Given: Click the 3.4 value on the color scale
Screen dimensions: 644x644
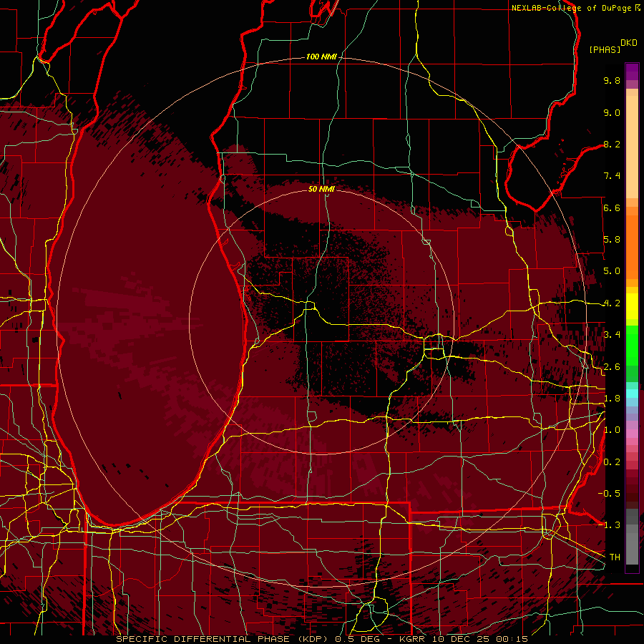Looking at the screenshot, I should [612, 335].
